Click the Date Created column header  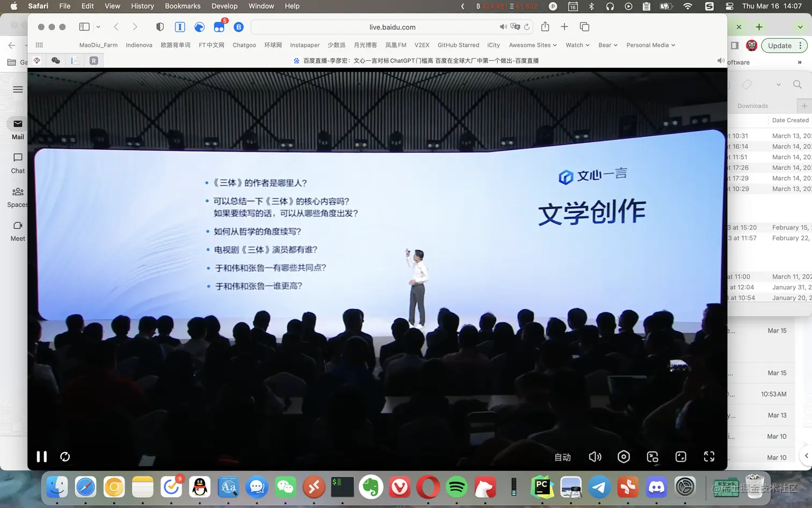click(x=790, y=120)
